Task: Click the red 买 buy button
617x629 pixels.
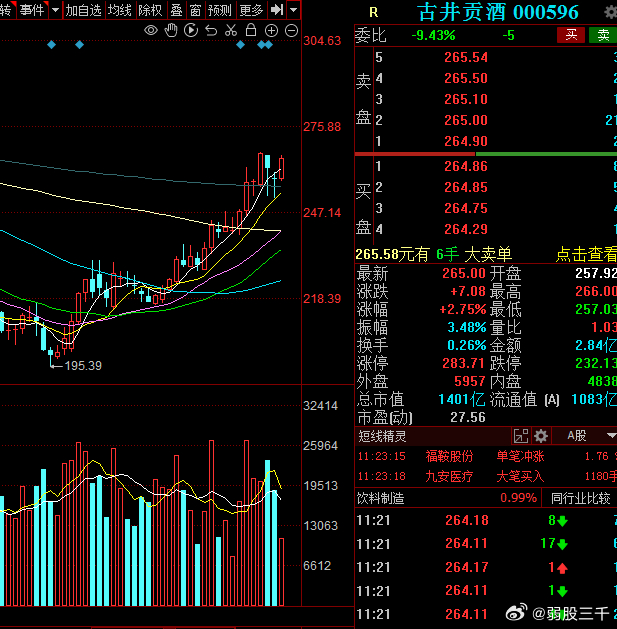Action: coord(571,35)
